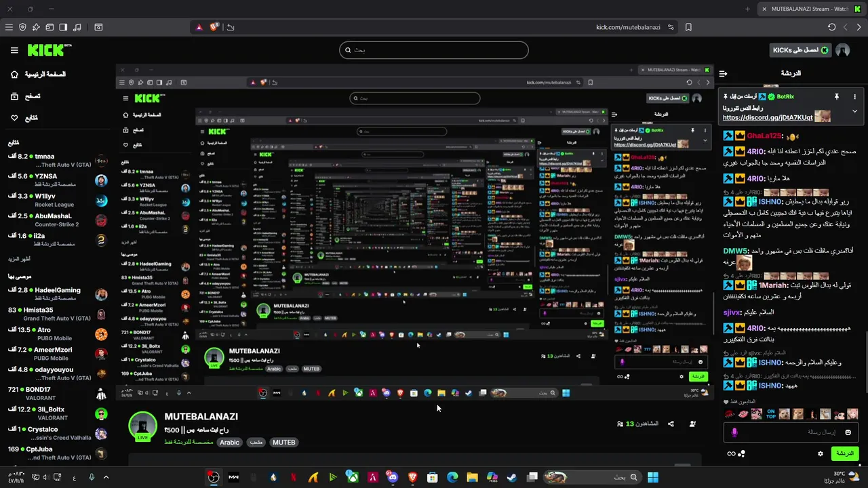This screenshot has width=868, height=488.
Task: Click the Arabic language tag
Action: pos(229,442)
